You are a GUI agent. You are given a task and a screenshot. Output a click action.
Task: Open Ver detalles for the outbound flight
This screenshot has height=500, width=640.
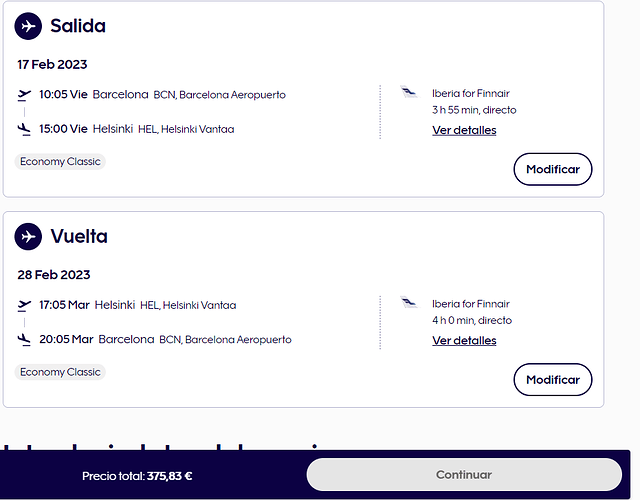[464, 130]
